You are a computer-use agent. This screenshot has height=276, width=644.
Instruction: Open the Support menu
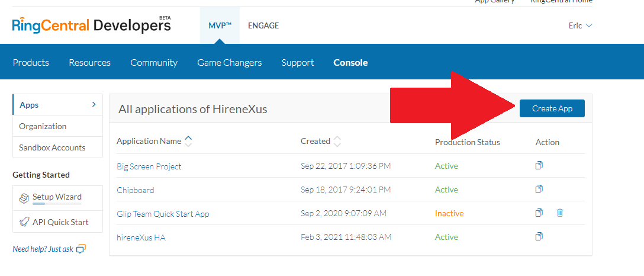point(298,62)
